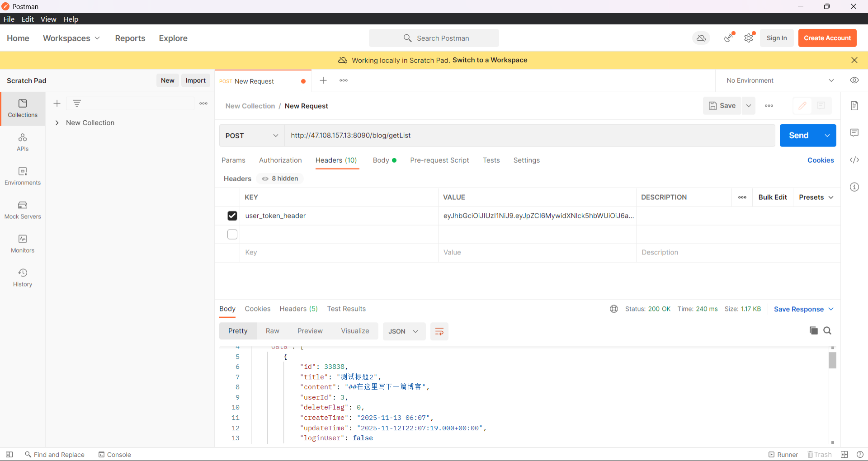This screenshot has height=461, width=868.
Task: Uncheck the user_token_header row
Action: pyautogui.click(x=232, y=216)
